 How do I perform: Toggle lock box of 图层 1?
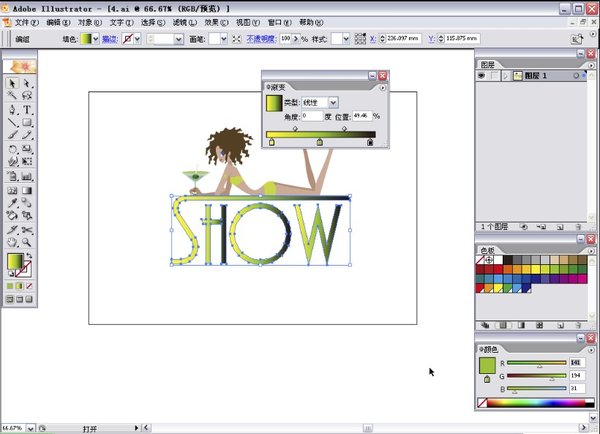494,76
